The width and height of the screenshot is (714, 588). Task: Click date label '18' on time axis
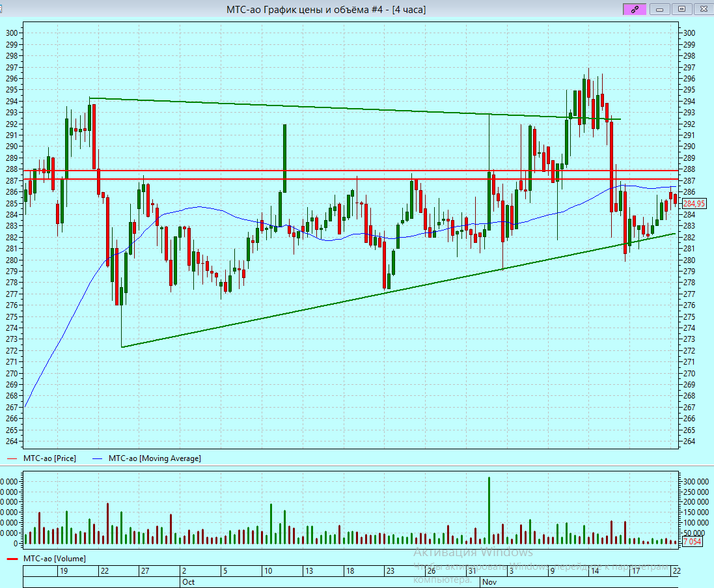(x=350, y=570)
